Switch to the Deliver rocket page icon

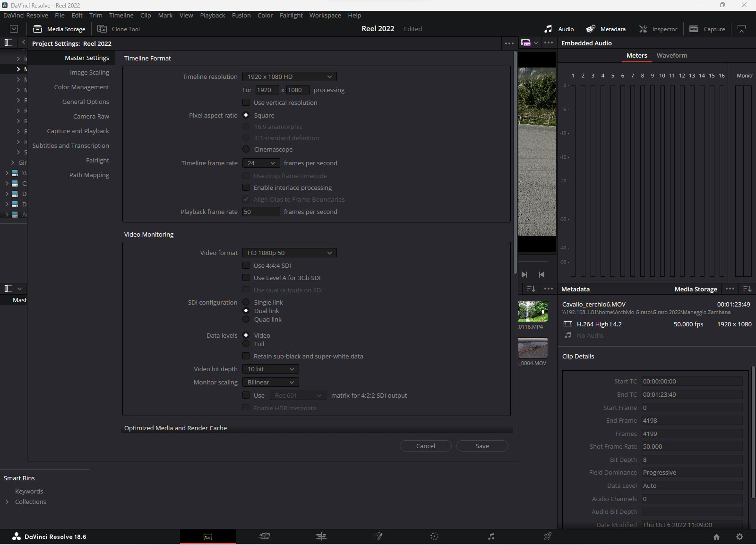[x=548, y=536]
